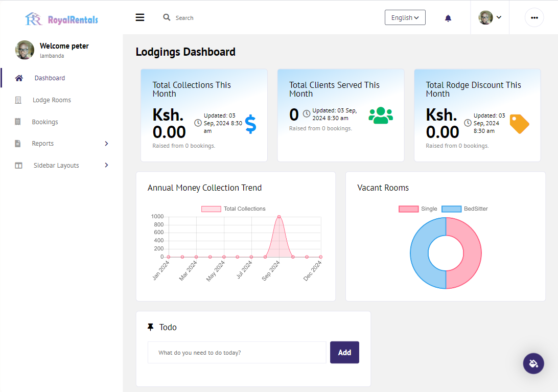The width and height of the screenshot is (558, 392).
Task: Click the search magnifier icon
Action: (167, 17)
